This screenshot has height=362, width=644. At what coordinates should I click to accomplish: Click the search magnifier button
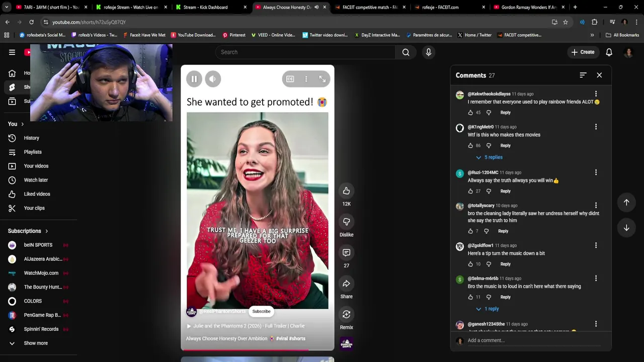[x=406, y=52]
